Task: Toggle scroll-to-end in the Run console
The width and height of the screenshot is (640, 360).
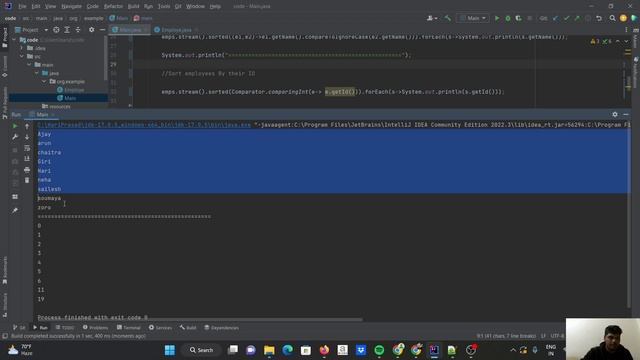Action: point(27,158)
